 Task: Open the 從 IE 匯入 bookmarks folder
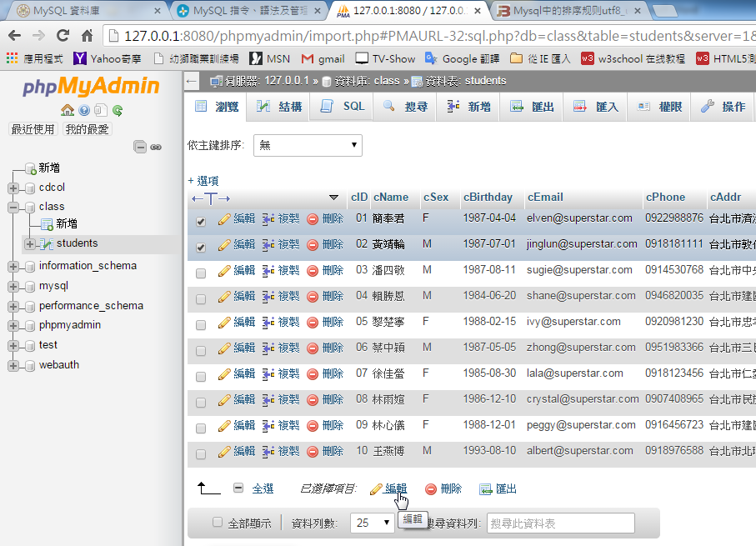click(x=540, y=59)
